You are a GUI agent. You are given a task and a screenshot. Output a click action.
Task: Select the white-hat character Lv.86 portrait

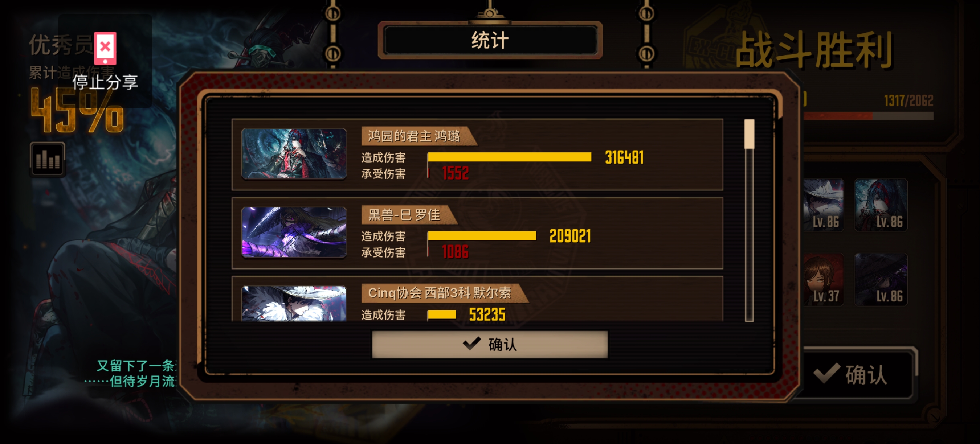point(823,205)
